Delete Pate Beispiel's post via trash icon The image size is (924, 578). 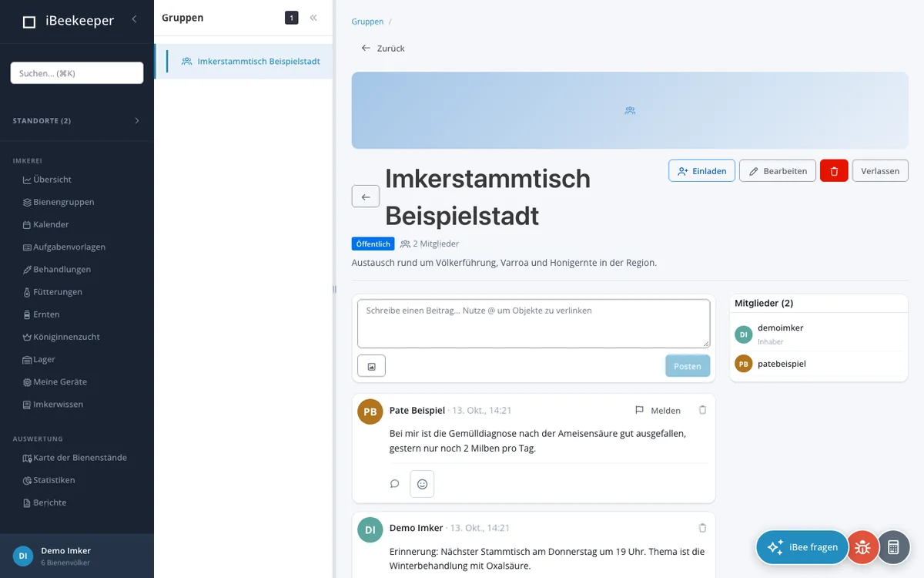tap(702, 410)
